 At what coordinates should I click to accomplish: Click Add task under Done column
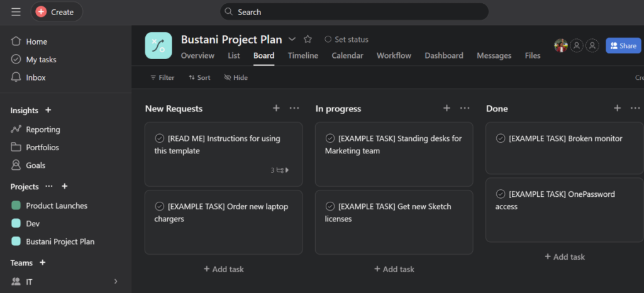(x=564, y=257)
